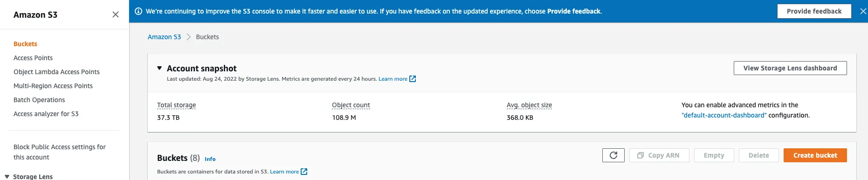868x180 pixels.
Task: Navigate to Batch Operations
Action: pyautogui.click(x=39, y=100)
